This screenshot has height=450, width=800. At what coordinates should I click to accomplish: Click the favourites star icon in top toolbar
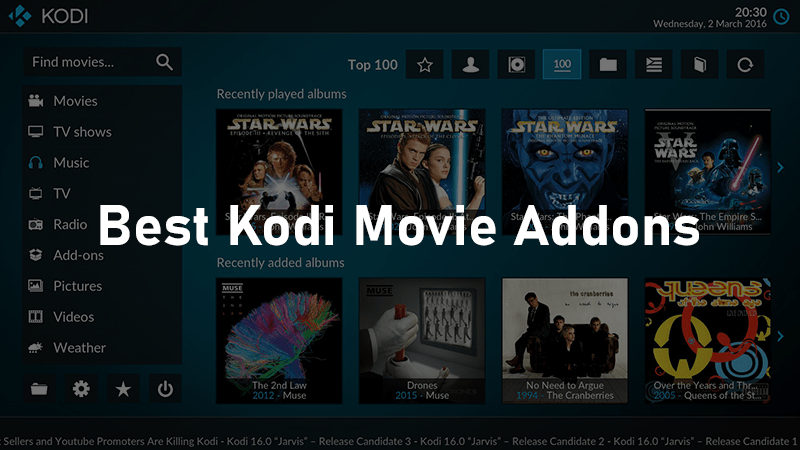(424, 64)
